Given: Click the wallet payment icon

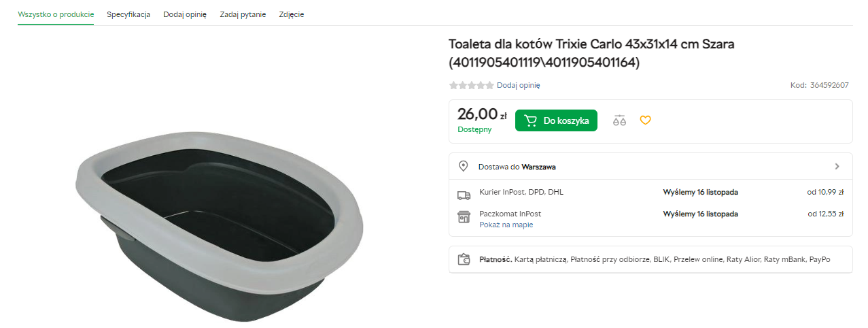Looking at the screenshot, I should (x=464, y=259).
